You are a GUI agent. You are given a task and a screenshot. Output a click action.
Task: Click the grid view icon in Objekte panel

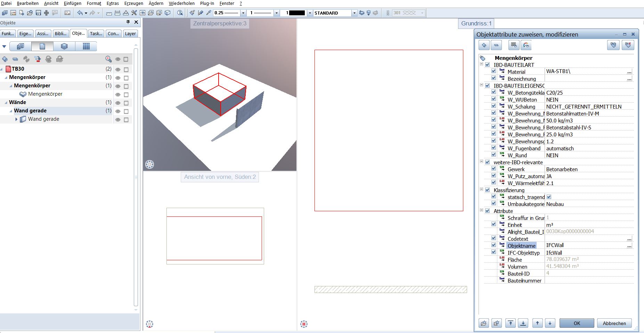click(x=86, y=46)
